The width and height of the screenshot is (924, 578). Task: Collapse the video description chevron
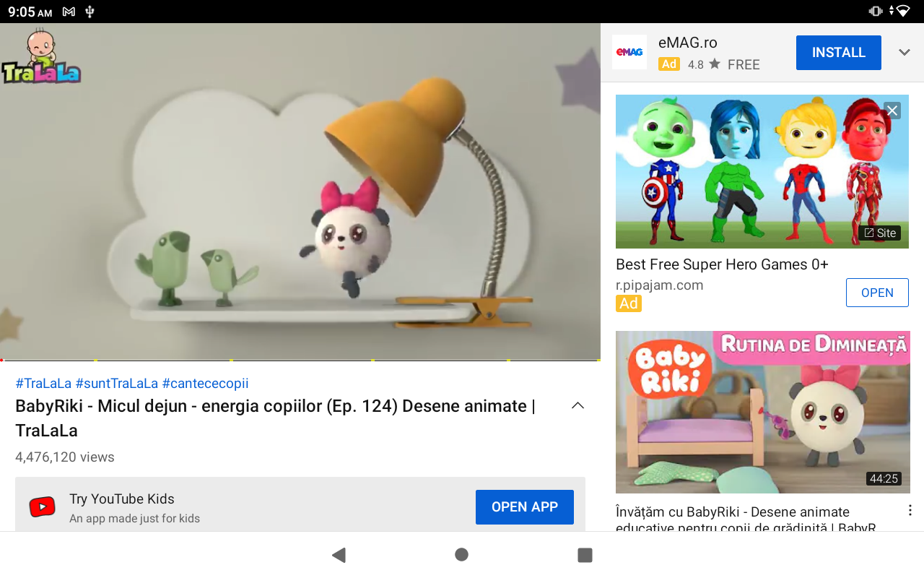tap(577, 405)
